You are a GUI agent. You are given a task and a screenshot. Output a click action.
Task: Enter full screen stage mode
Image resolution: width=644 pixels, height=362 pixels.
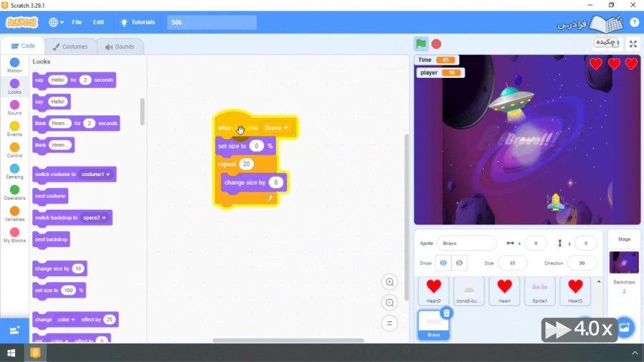(x=633, y=44)
